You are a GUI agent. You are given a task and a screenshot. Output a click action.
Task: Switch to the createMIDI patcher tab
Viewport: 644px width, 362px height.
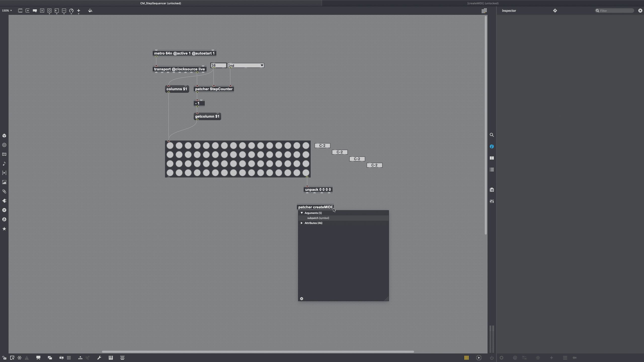click(483, 3)
